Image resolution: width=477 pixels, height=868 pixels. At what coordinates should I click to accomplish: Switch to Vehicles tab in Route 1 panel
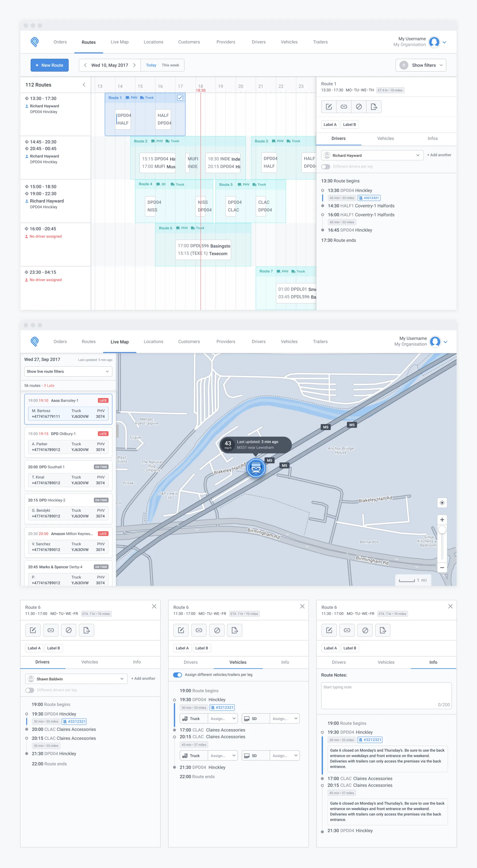pos(385,138)
